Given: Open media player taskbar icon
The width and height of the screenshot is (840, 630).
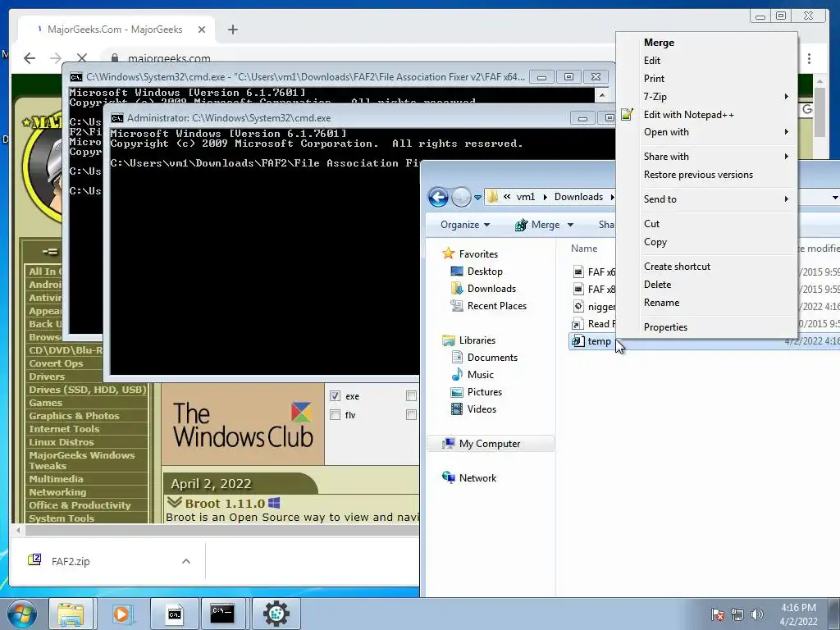Looking at the screenshot, I should click(x=121, y=614).
